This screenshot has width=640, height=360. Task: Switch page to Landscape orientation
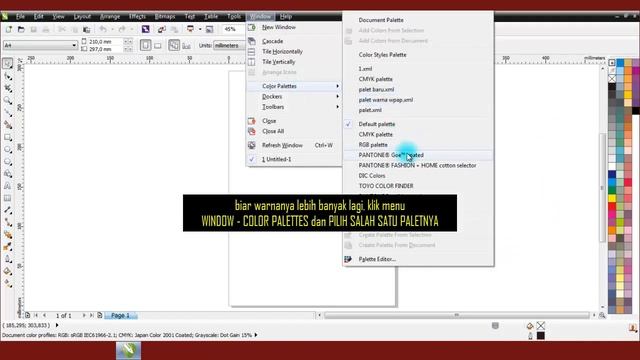click(x=158, y=45)
